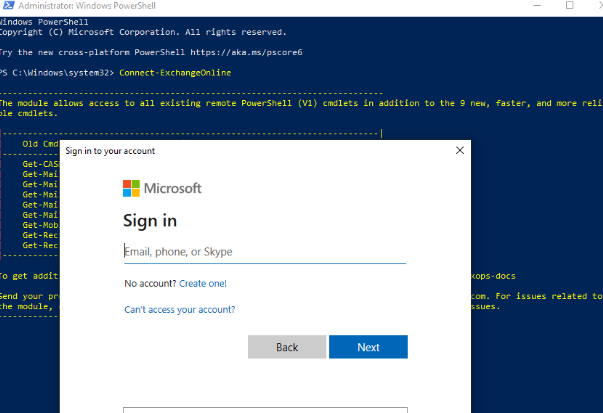603x413 pixels.
Task: Click the Old Cmd column header in PowerShell
Action: click(x=40, y=144)
